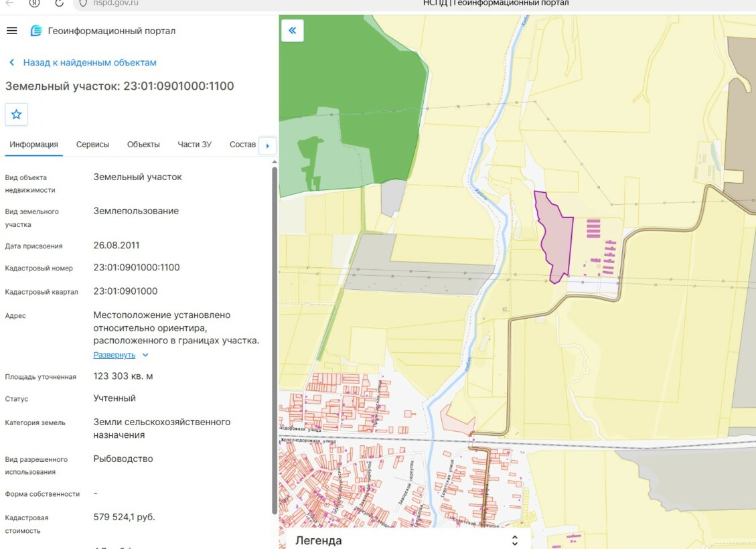Click the date value 26.08.2011
756x549 pixels.
(x=117, y=245)
